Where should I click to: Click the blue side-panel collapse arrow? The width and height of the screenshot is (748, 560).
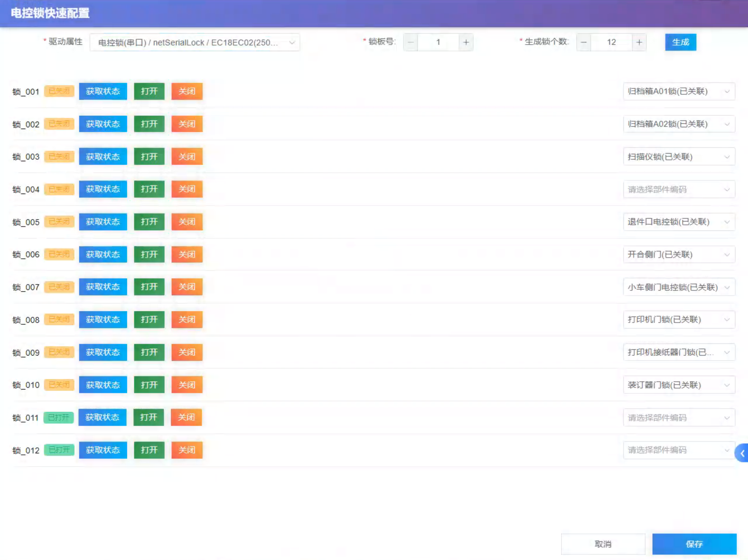[x=742, y=453]
